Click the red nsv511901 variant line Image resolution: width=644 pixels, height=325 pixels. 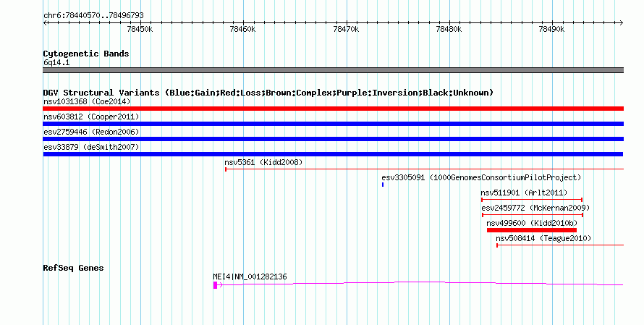(532, 200)
